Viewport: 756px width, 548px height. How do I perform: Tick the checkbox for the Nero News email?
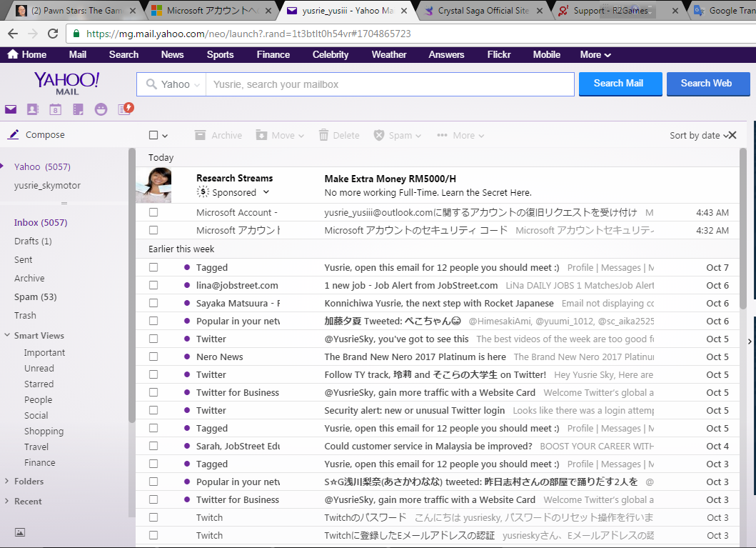153,357
